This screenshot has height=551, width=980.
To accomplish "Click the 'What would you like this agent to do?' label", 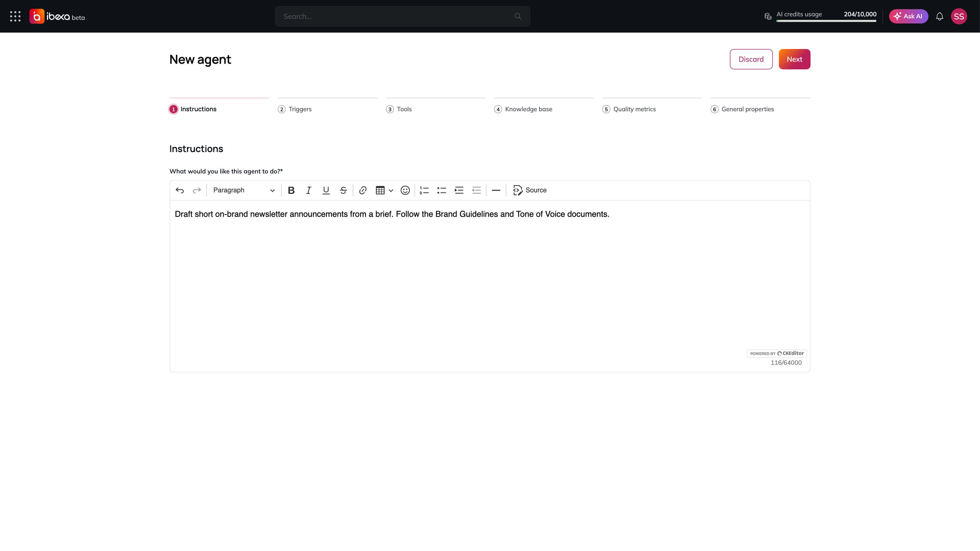I will point(226,171).
